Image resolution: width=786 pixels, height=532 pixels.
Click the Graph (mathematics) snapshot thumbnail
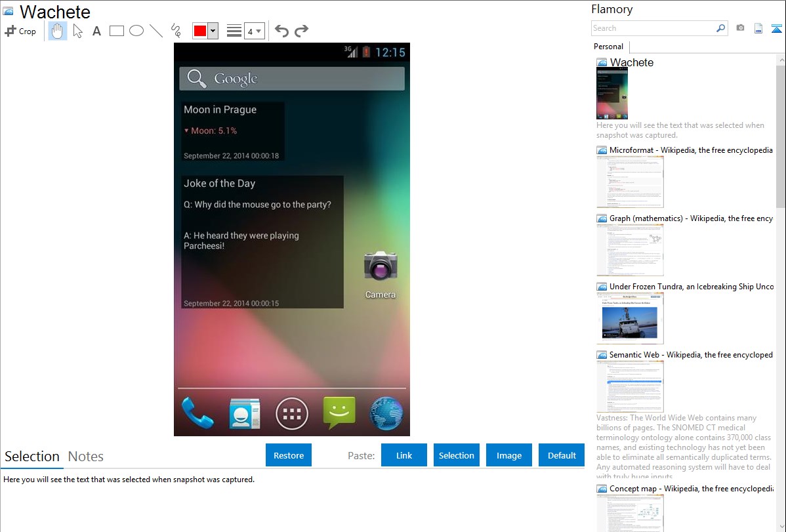[x=630, y=250]
